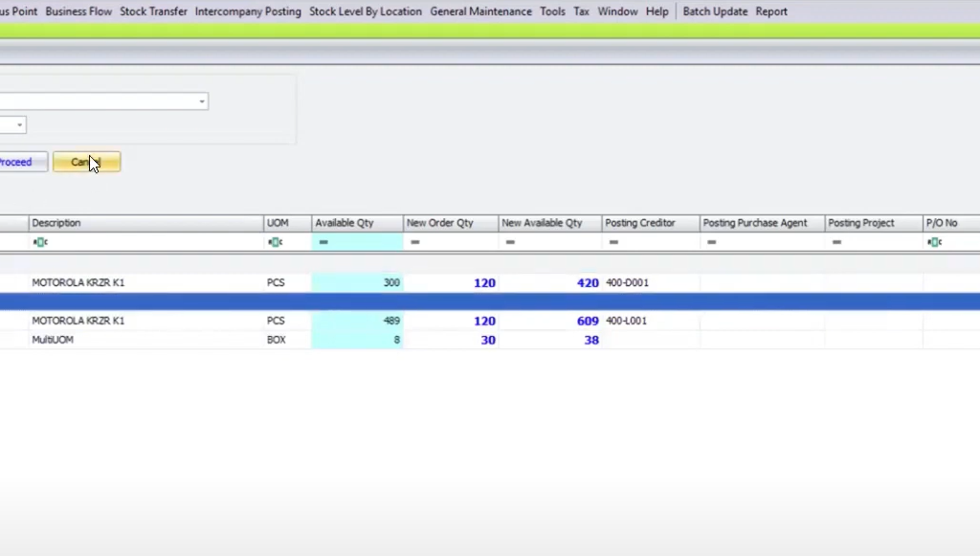Screen dimensions: 980x556
Task: Open the Stock Level By Location menu
Action: [366, 11]
